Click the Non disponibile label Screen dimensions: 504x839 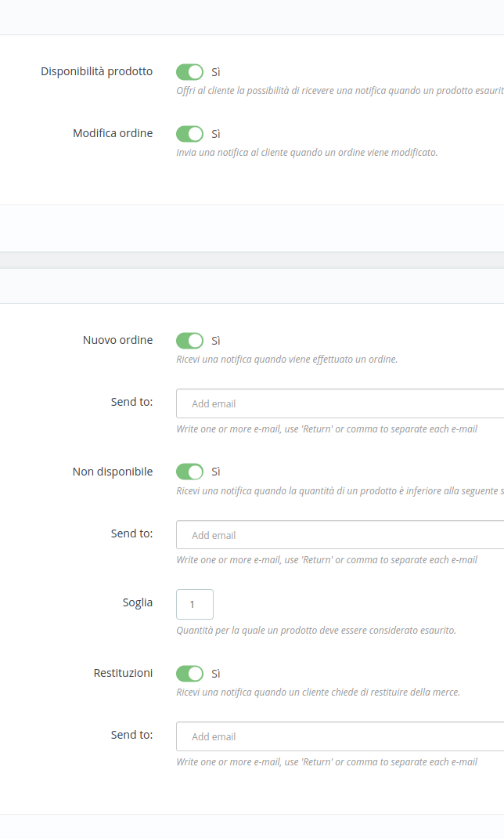113,472
